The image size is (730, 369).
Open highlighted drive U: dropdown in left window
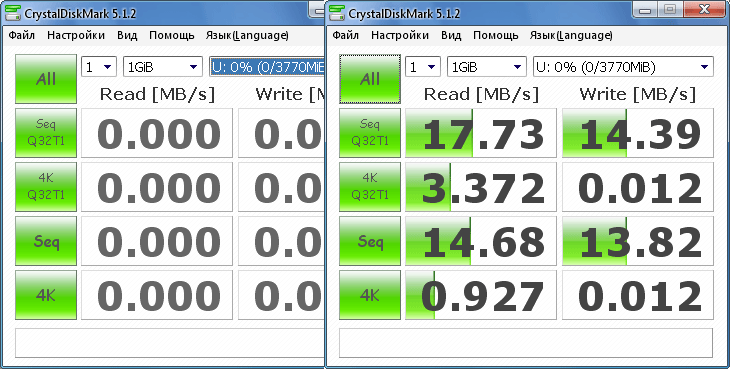click(x=267, y=67)
